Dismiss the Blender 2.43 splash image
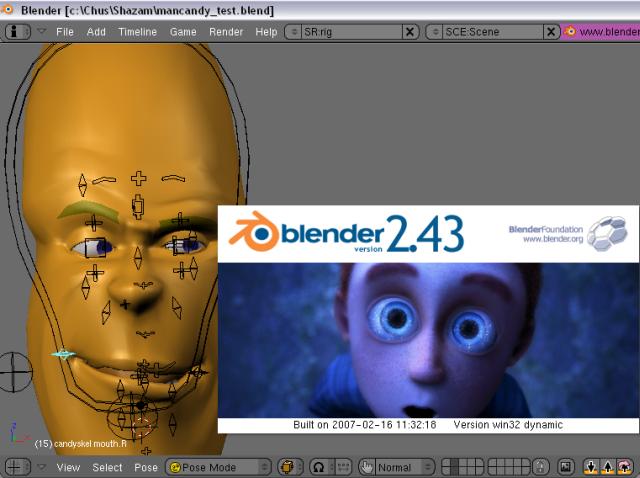Image resolution: width=640 pixels, height=478 pixels. pos(428,319)
